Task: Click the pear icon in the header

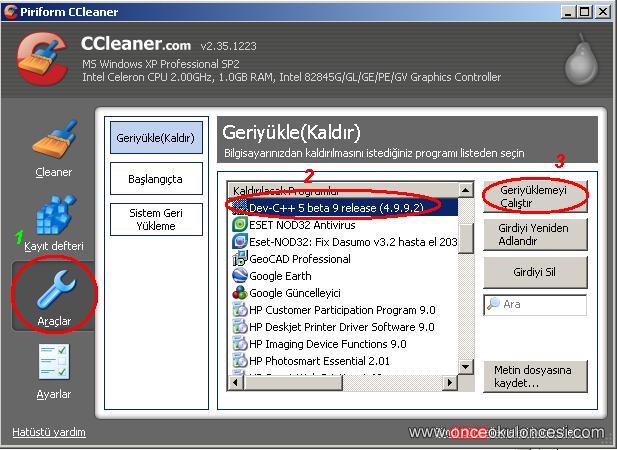Action: (581, 60)
